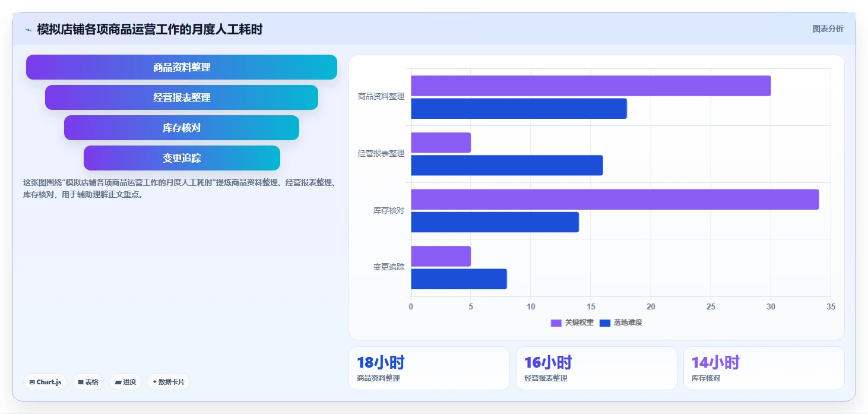Click the 数据卡片 tag chip

click(x=169, y=382)
